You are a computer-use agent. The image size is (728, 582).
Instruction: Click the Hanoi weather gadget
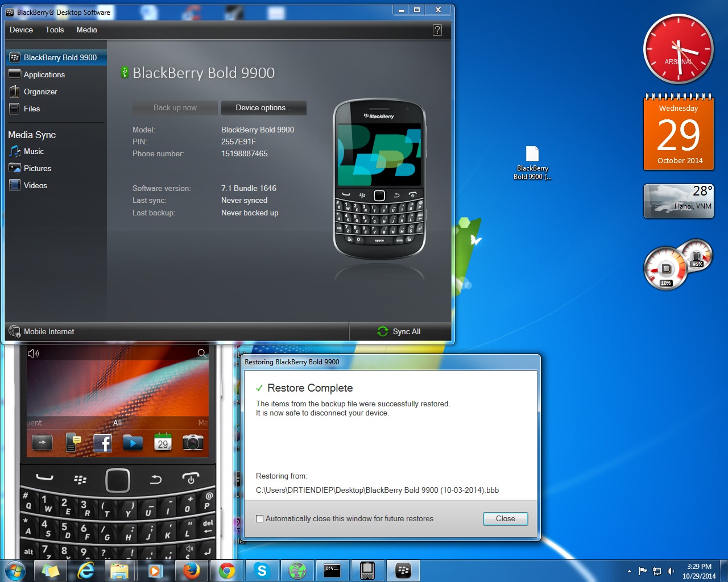[679, 201]
